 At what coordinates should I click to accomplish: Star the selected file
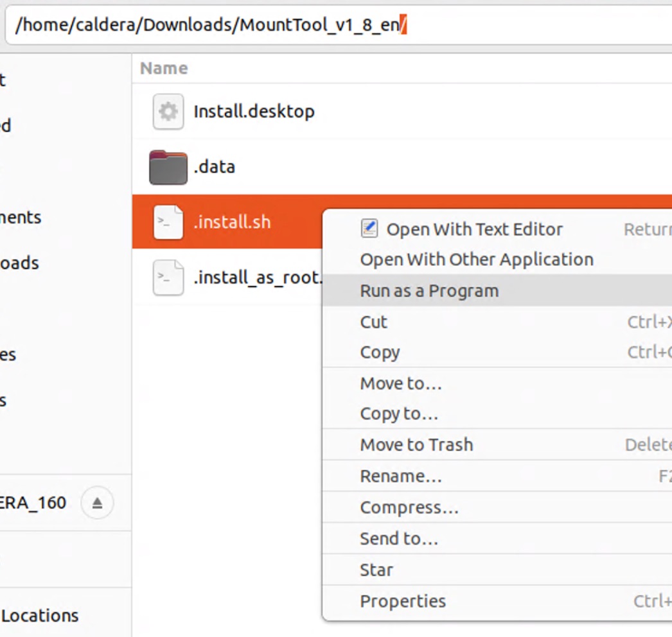(376, 570)
